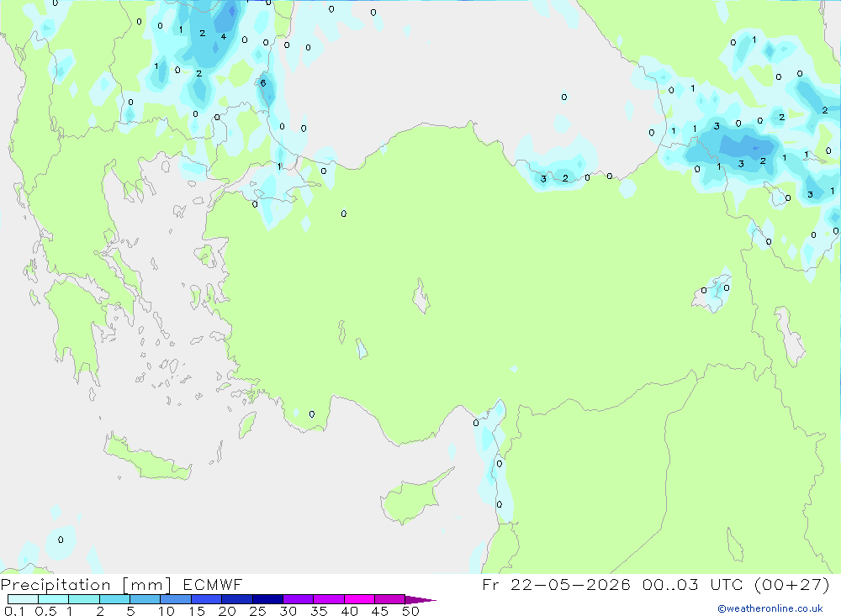
Task: Click the '10' legend scale label
Action: (167, 611)
